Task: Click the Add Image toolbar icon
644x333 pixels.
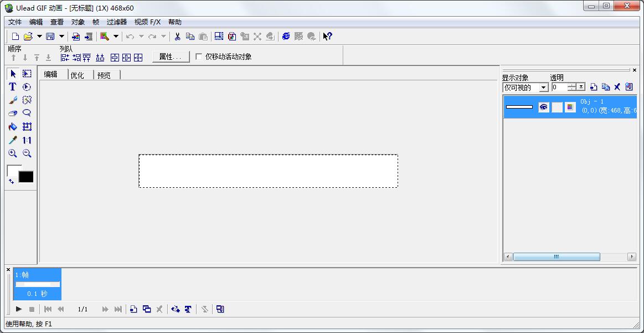Action: click(75, 37)
